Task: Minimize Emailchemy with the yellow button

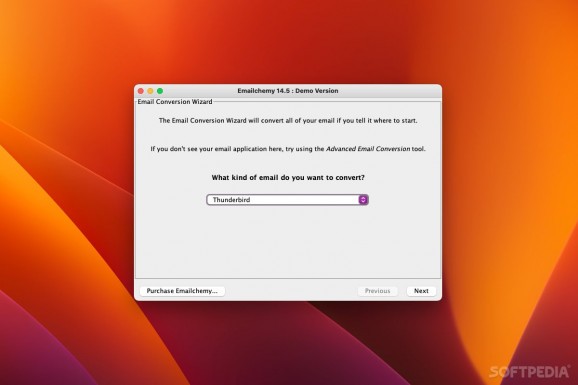Action: pyautogui.click(x=150, y=91)
